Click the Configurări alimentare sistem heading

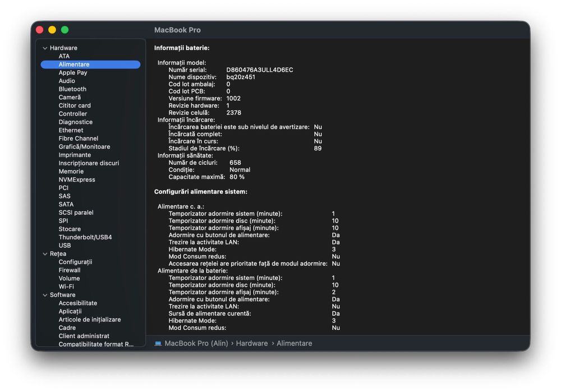click(201, 192)
